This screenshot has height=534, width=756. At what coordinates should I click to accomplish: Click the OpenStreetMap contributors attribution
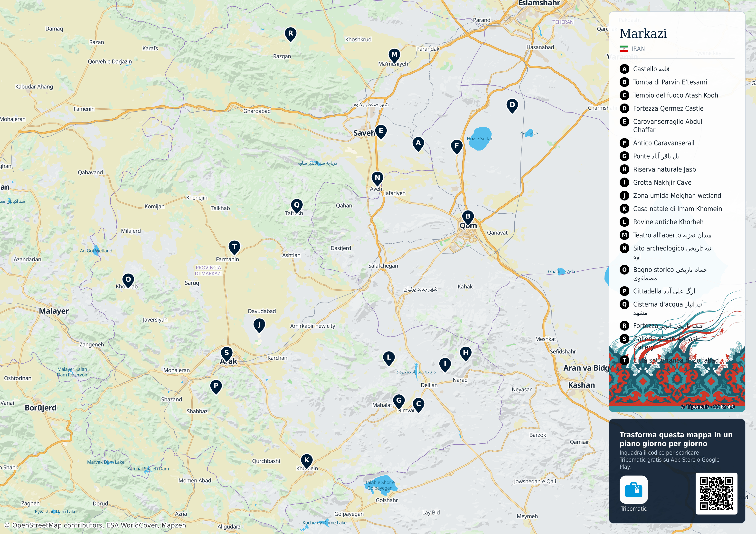point(95,525)
